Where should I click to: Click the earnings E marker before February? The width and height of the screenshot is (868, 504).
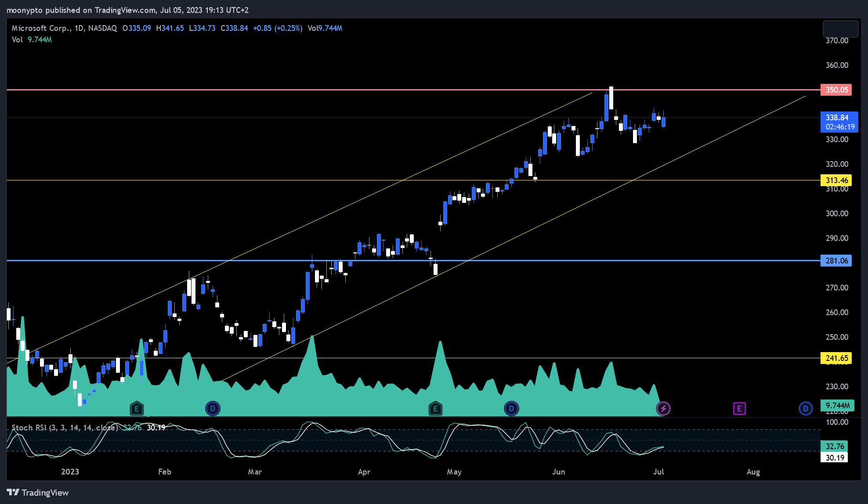coord(137,409)
